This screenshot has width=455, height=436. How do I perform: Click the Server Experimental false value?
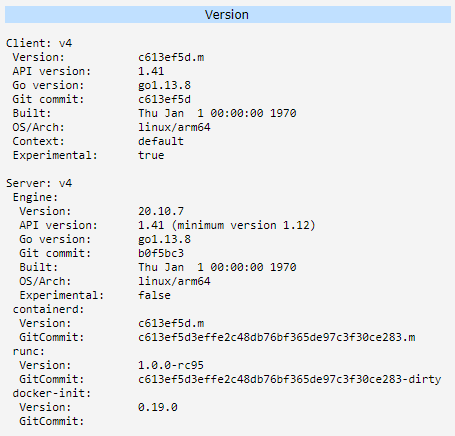click(x=154, y=295)
